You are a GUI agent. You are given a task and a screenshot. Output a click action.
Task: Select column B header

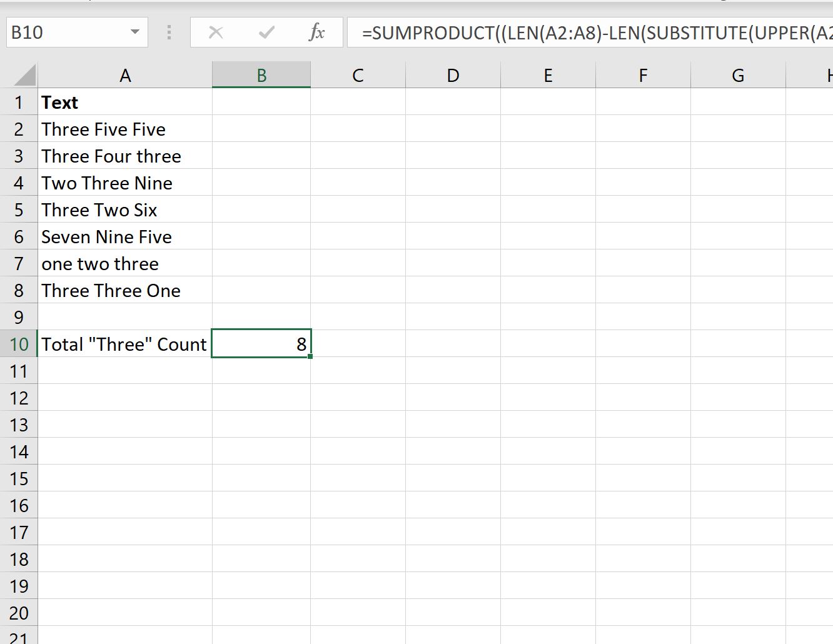pos(261,74)
